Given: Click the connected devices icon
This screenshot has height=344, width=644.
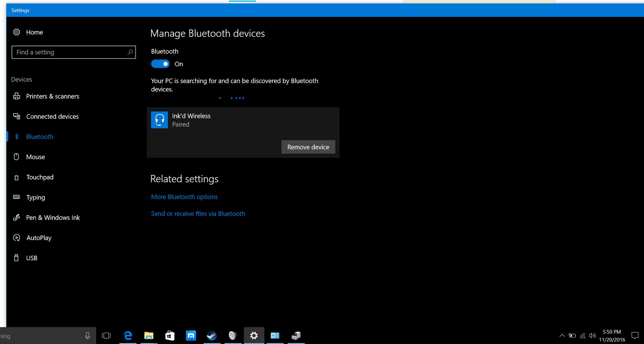Looking at the screenshot, I should (x=16, y=116).
